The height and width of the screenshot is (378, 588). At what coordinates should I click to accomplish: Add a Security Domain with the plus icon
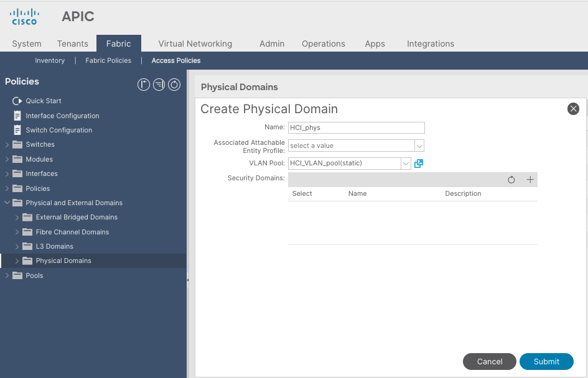coord(530,180)
